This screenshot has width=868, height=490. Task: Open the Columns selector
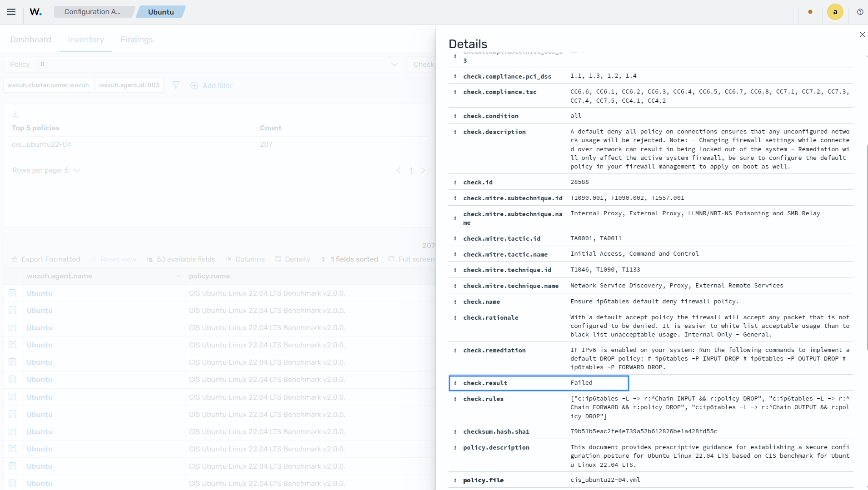coord(245,259)
